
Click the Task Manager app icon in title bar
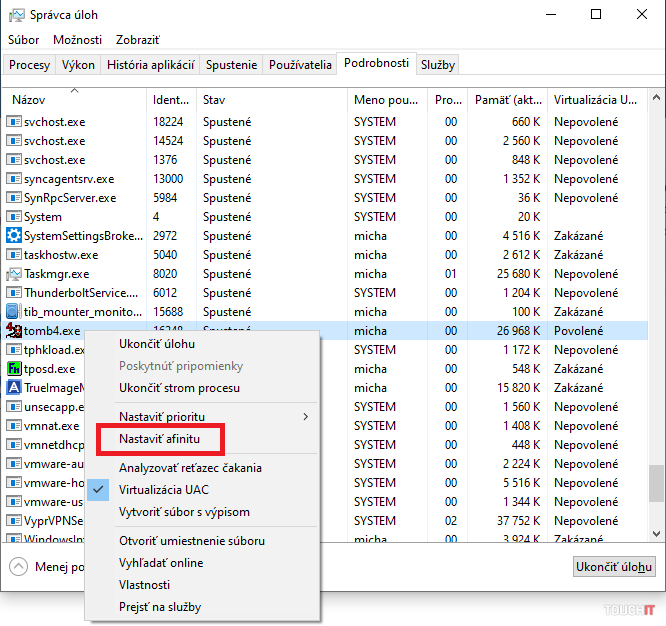coord(16,15)
